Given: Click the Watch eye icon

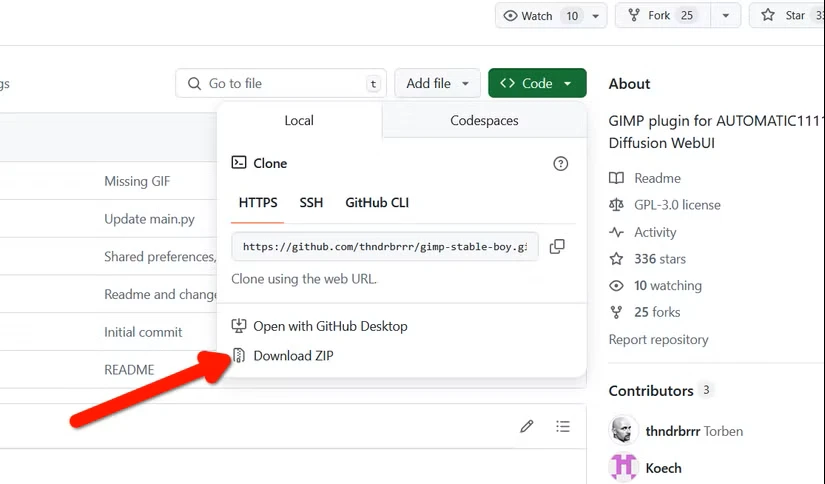Looking at the screenshot, I should (510, 16).
